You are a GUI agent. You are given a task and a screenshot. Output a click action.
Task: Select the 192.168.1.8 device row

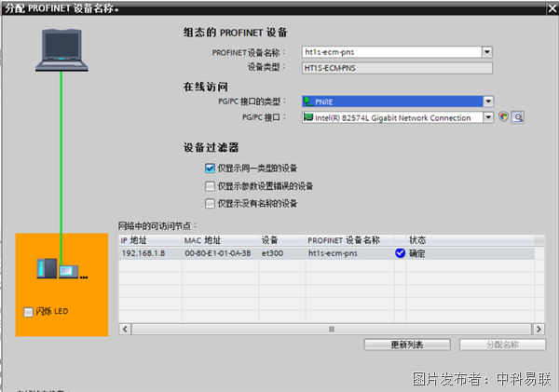326,253
